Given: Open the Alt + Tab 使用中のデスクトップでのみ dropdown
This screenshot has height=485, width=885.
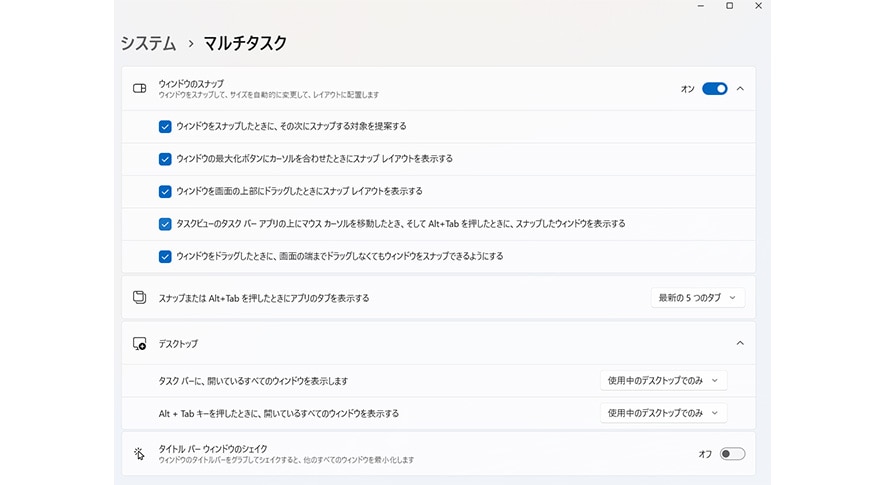Looking at the screenshot, I should 663,413.
